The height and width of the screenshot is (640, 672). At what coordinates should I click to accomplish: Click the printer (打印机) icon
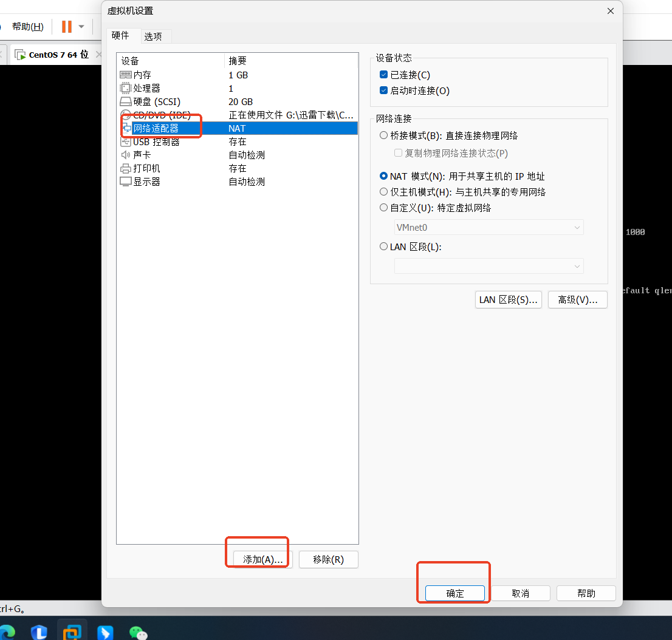click(126, 168)
